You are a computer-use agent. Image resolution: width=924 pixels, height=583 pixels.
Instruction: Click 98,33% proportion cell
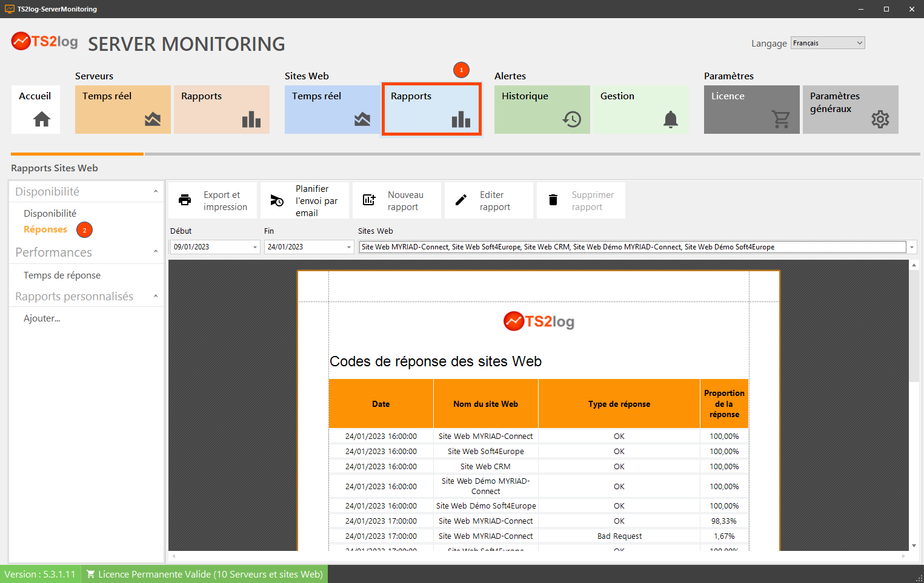724,521
